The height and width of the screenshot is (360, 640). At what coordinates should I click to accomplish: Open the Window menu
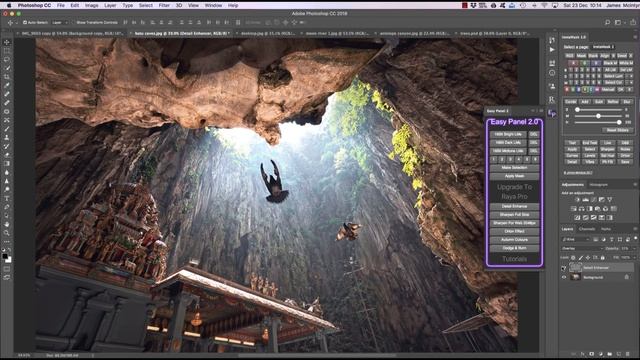pos(213,5)
